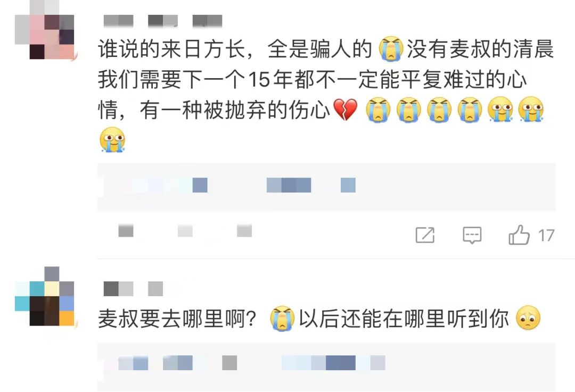575x392 pixels.
Task: Select the comment text 麦叔要去哪里啊?
Action: 177,319
